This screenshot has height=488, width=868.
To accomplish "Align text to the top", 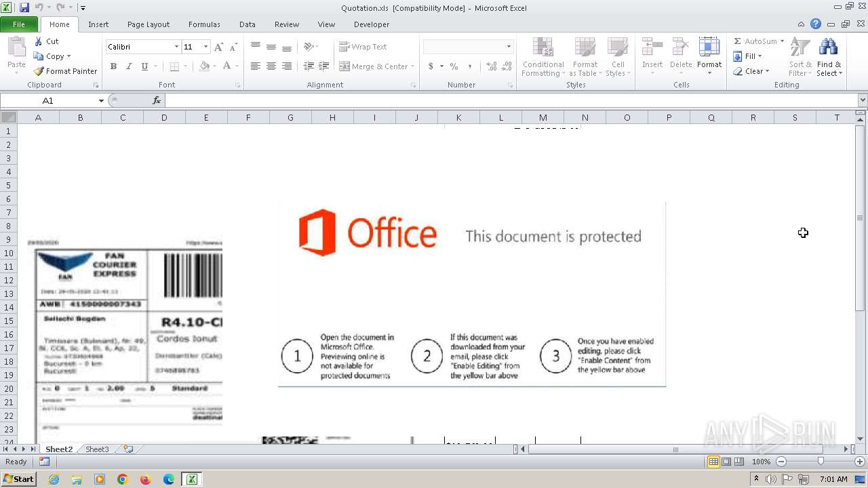I will 256,47.
